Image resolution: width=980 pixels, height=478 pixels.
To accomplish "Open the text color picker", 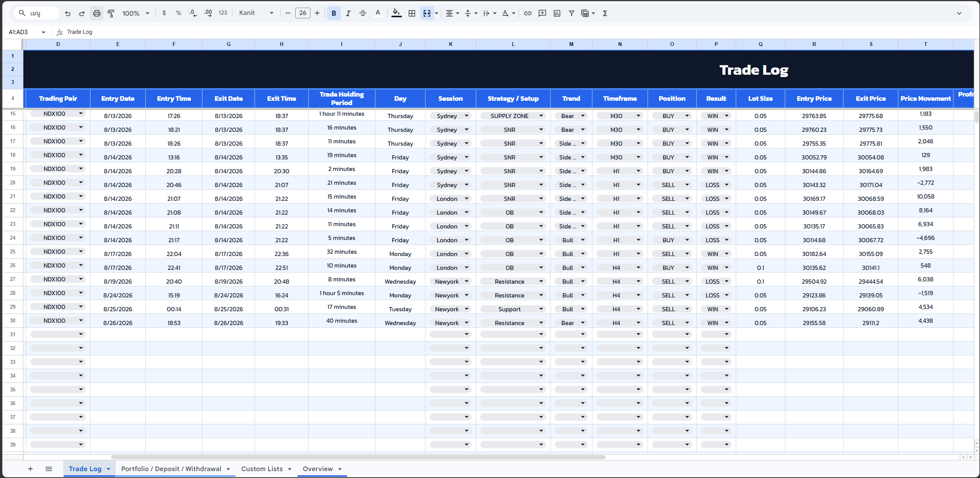I will [x=378, y=13].
